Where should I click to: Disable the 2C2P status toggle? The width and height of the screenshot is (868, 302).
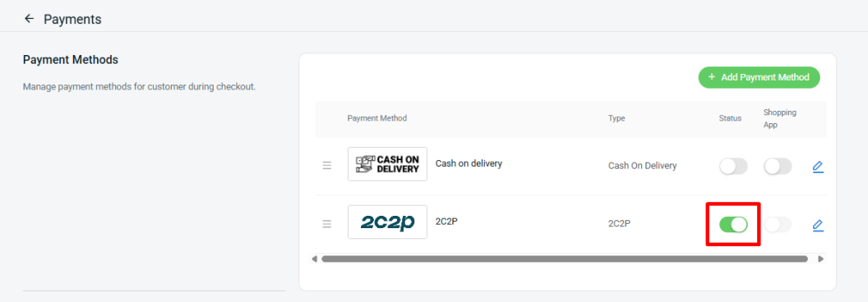click(733, 225)
